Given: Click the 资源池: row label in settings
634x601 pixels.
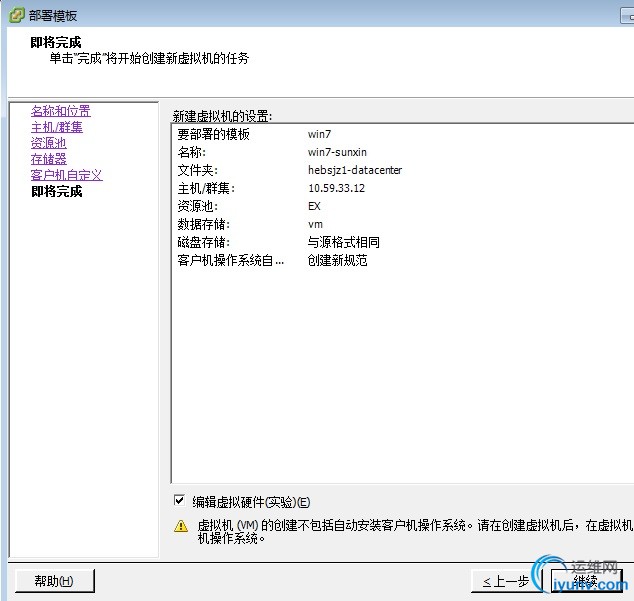Looking at the screenshot, I should pos(198,206).
